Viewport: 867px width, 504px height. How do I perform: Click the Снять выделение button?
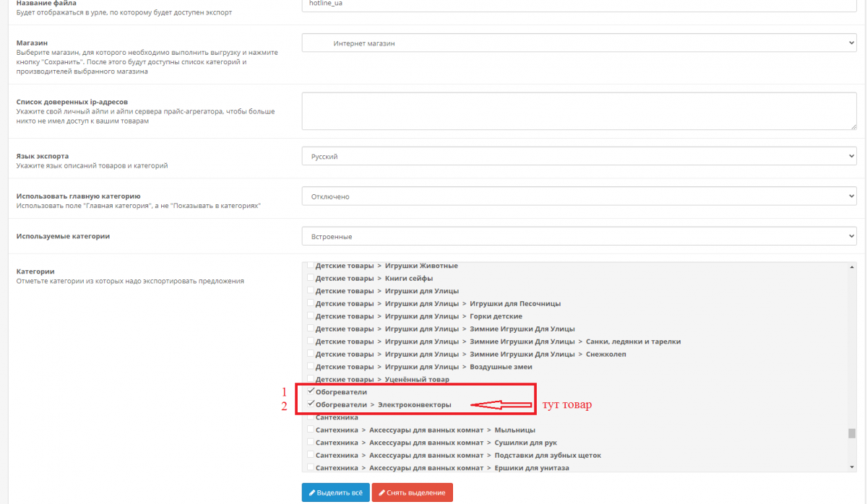coord(413,492)
